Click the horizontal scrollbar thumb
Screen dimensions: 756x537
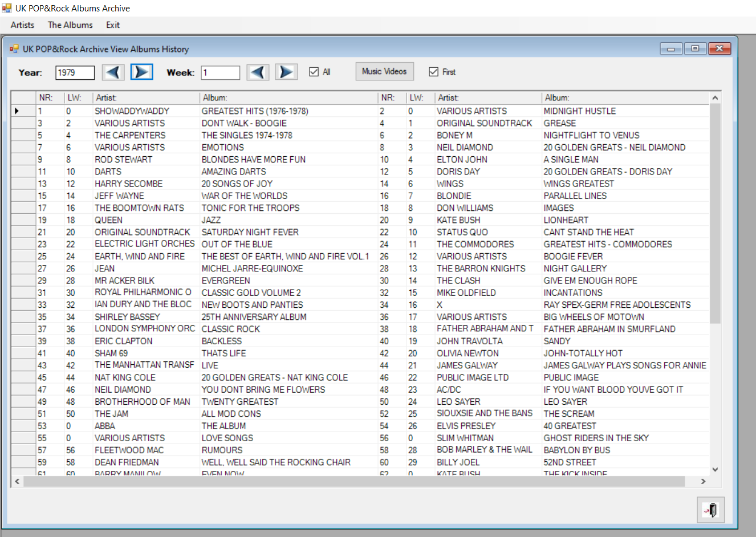click(x=353, y=481)
